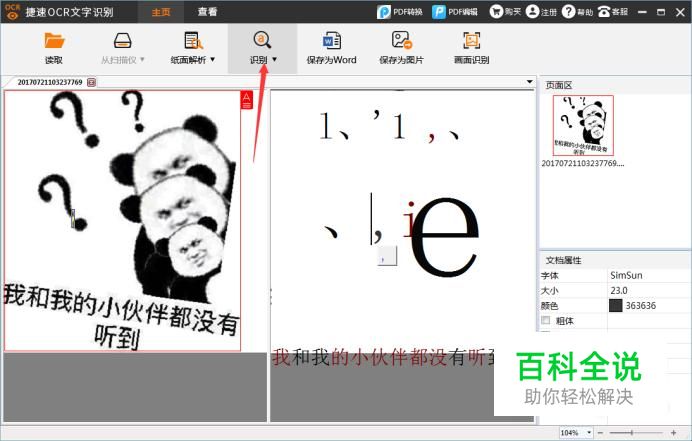Click the 注册 user icon
The height and width of the screenshot is (441, 692).
(533, 12)
